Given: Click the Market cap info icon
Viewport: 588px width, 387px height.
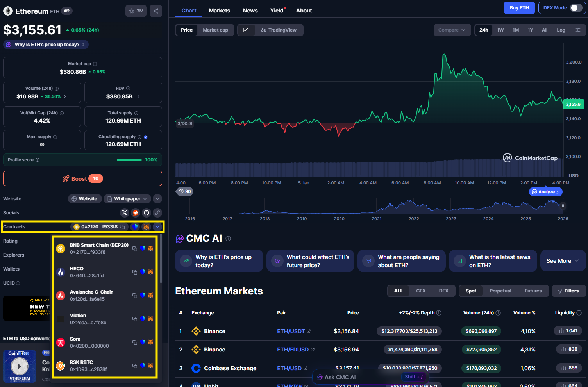Looking at the screenshot, I should point(95,64).
